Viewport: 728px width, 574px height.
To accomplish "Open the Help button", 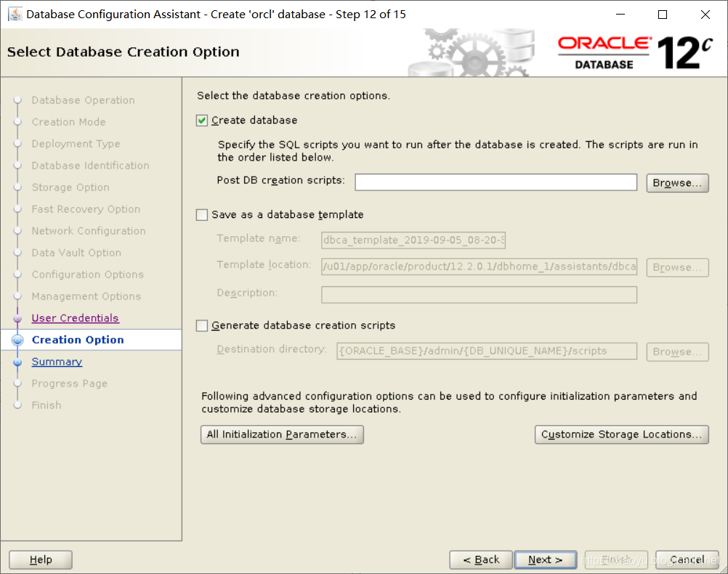I will pyautogui.click(x=41, y=559).
